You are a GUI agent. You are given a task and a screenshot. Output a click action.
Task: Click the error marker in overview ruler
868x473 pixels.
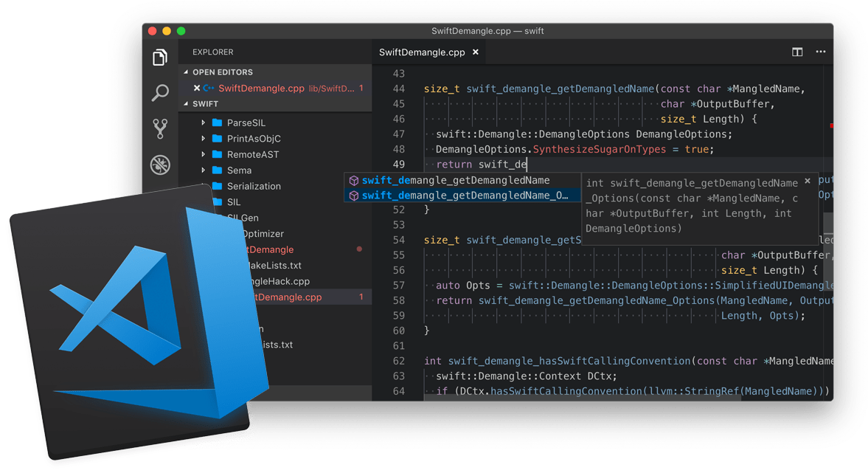click(x=831, y=126)
